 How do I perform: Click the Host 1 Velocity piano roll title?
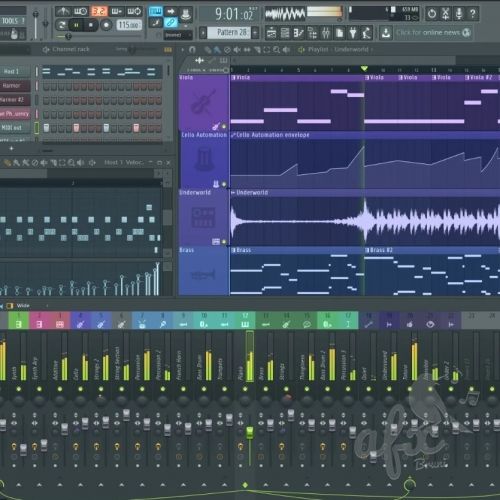click(x=124, y=162)
